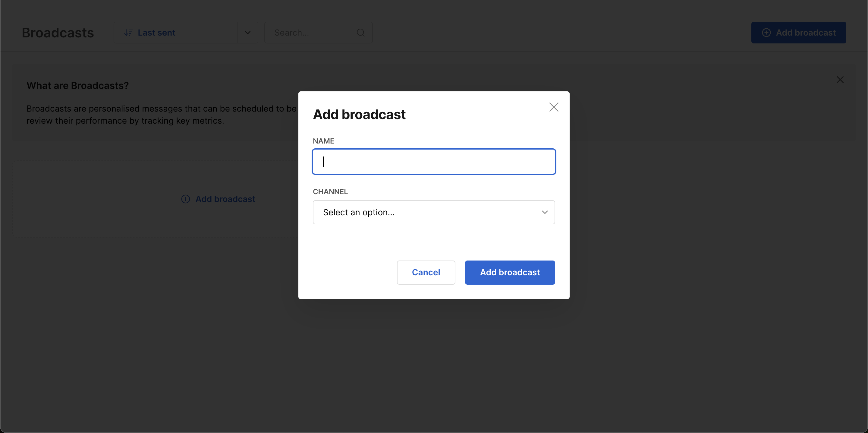Click the 'What are Broadcasts?' banner title
This screenshot has width=868, height=433.
tap(77, 86)
